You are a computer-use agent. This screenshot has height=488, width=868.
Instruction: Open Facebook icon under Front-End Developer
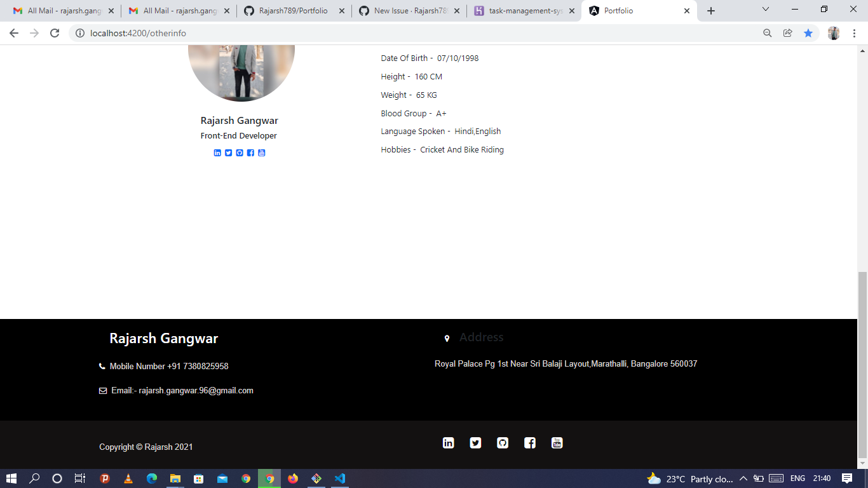pos(250,153)
